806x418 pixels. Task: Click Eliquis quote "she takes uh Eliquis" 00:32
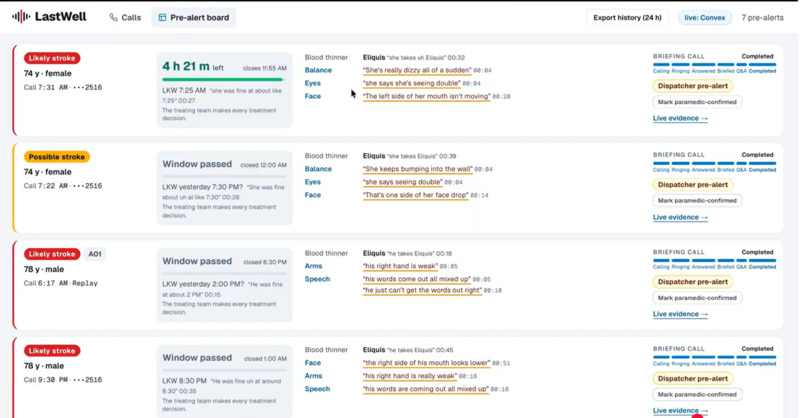414,58
